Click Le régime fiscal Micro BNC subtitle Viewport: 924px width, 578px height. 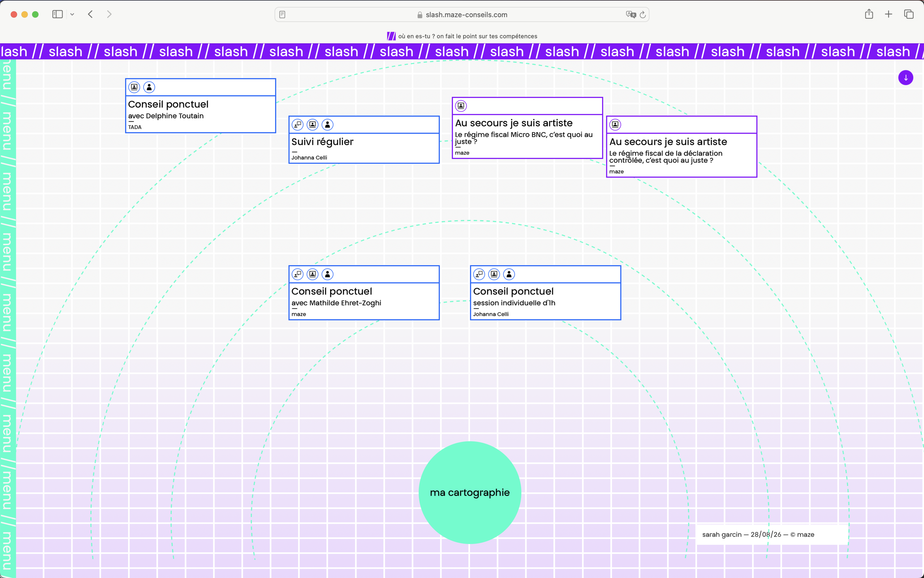524,138
